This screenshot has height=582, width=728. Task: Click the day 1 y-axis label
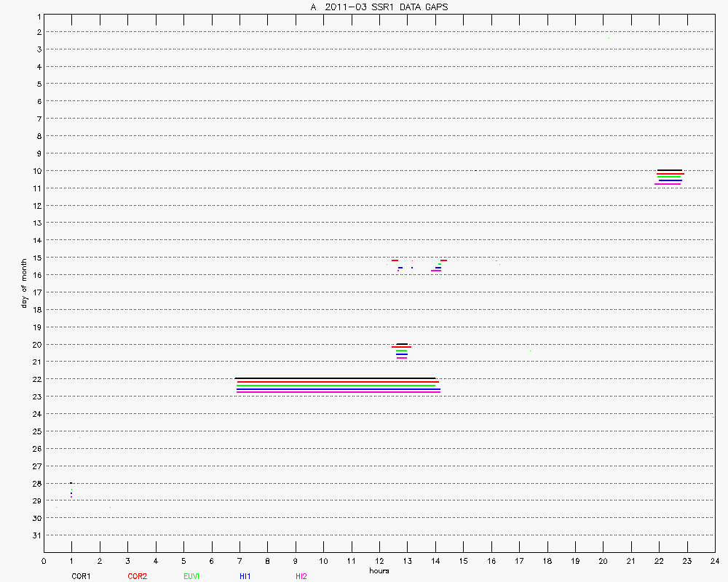(x=38, y=15)
